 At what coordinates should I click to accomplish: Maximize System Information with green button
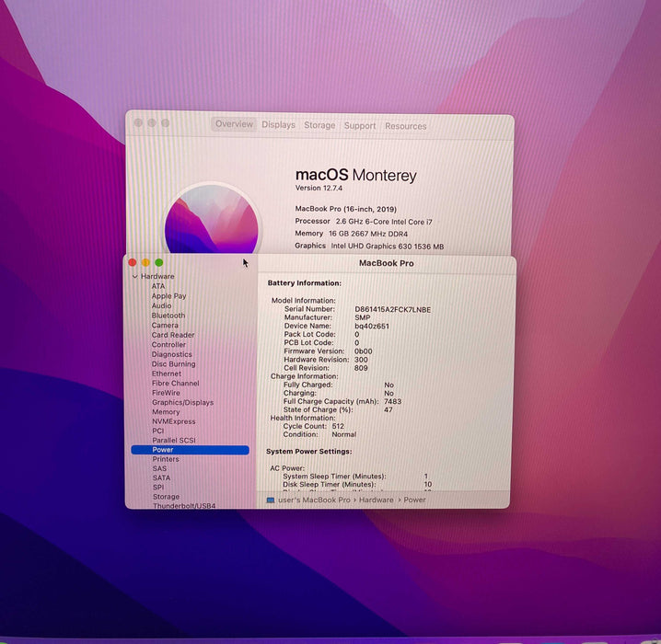tap(159, 262)
